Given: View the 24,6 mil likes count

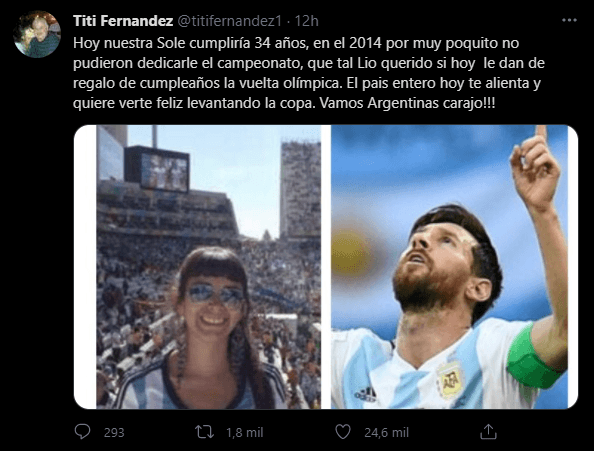Looking at the screenshot, I should (x=386, y=432).
